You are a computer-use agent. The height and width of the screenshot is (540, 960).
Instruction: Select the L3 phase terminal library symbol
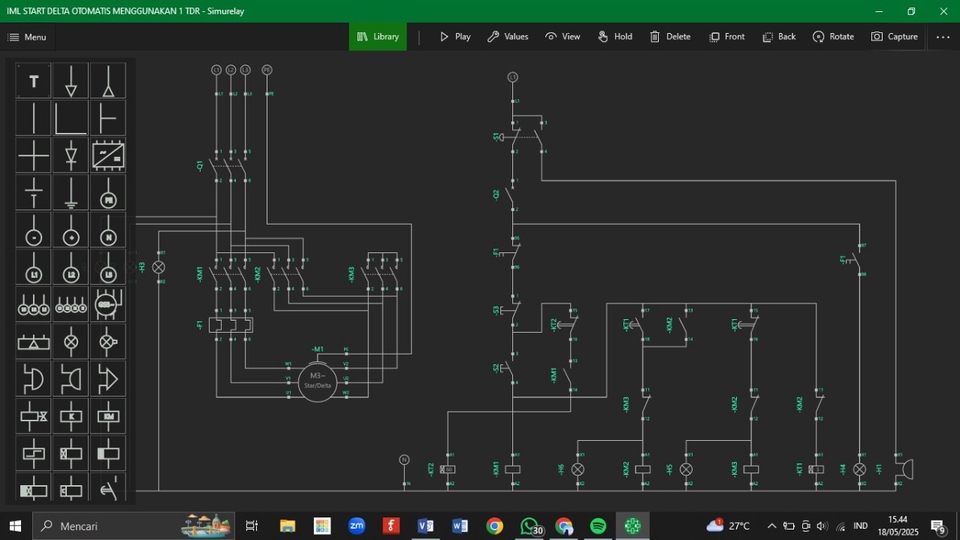(x=108, y=268)
